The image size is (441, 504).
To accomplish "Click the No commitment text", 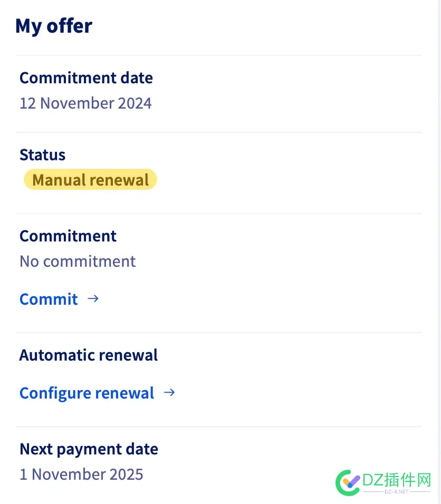I will [78, 261].
